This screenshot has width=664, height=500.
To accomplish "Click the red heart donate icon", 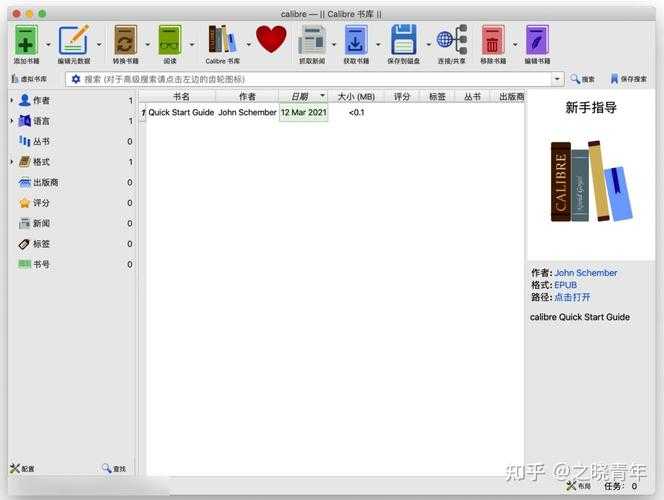I will coord(271,40).
